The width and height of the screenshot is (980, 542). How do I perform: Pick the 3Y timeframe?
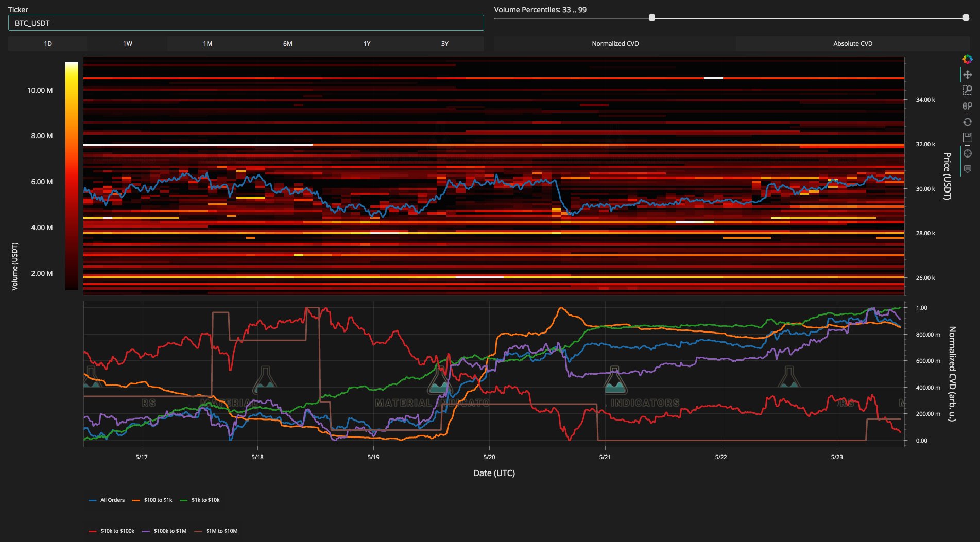click(x=444, y=44)
